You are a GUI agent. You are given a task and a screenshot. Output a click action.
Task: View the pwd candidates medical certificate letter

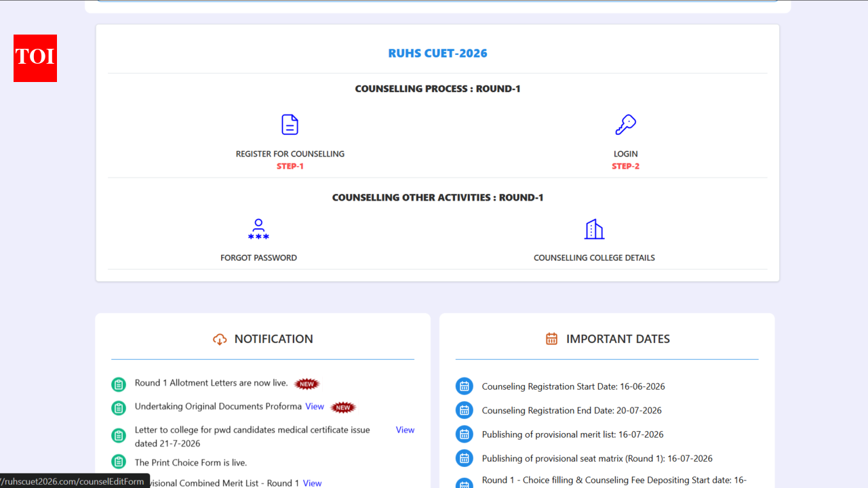[x=405, y=430]
